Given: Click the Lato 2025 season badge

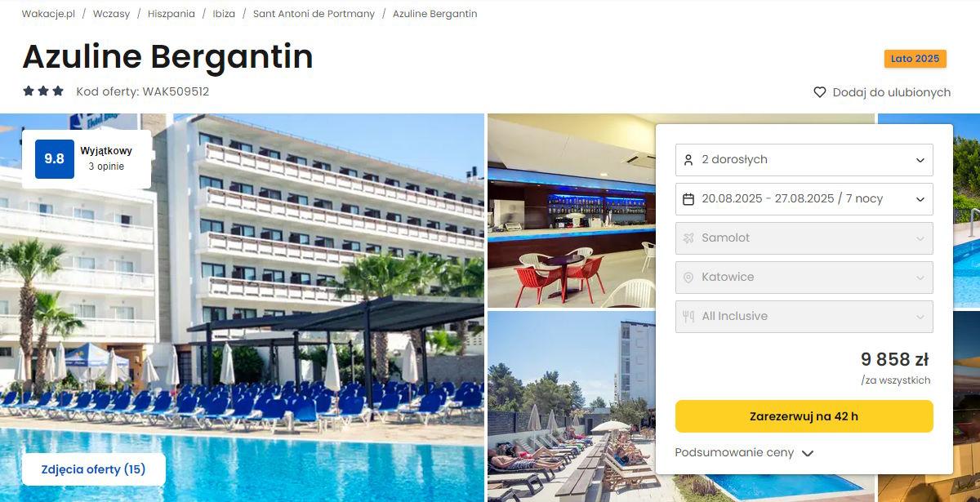Looking at the screenshot, I should tap(915, 59).
